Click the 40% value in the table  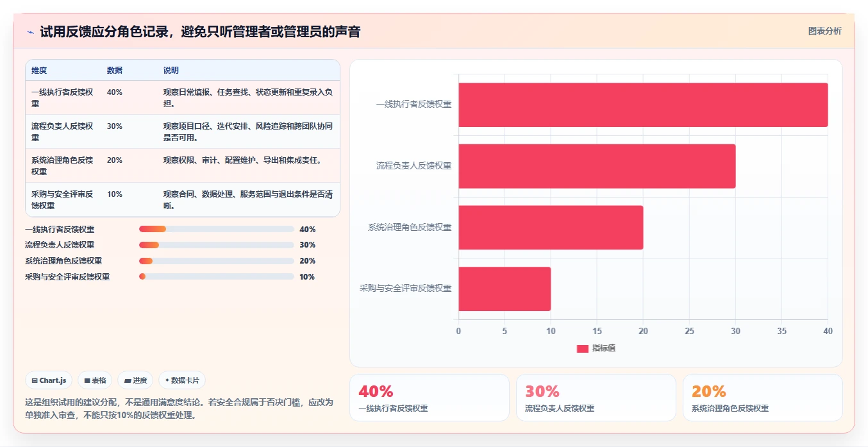coord(115,92)
